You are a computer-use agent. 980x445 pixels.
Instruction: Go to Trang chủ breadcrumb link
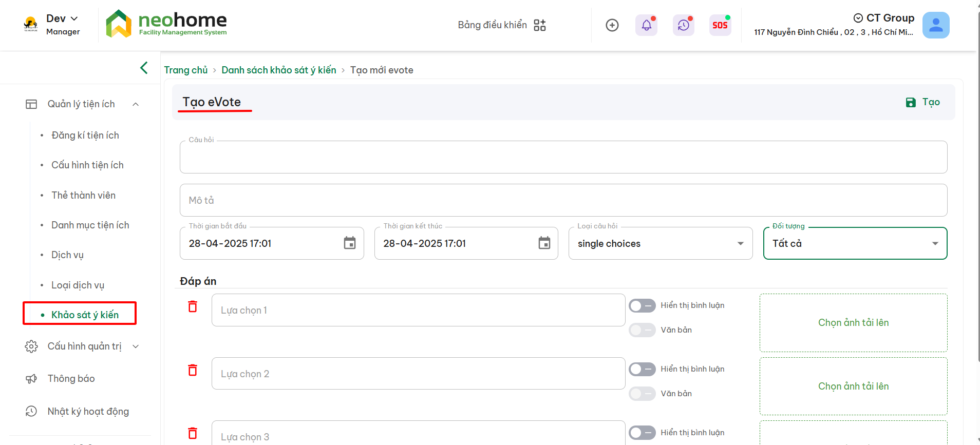tap(186, 70)
